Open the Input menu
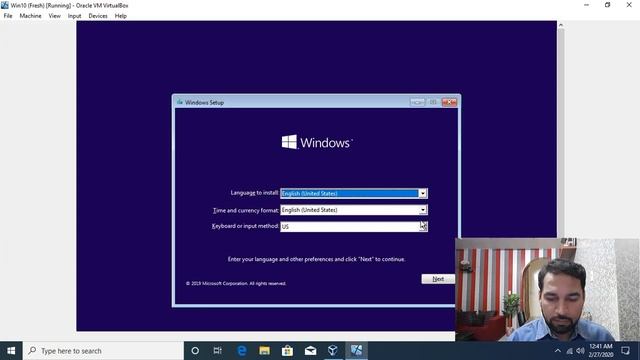 point(74,16)
